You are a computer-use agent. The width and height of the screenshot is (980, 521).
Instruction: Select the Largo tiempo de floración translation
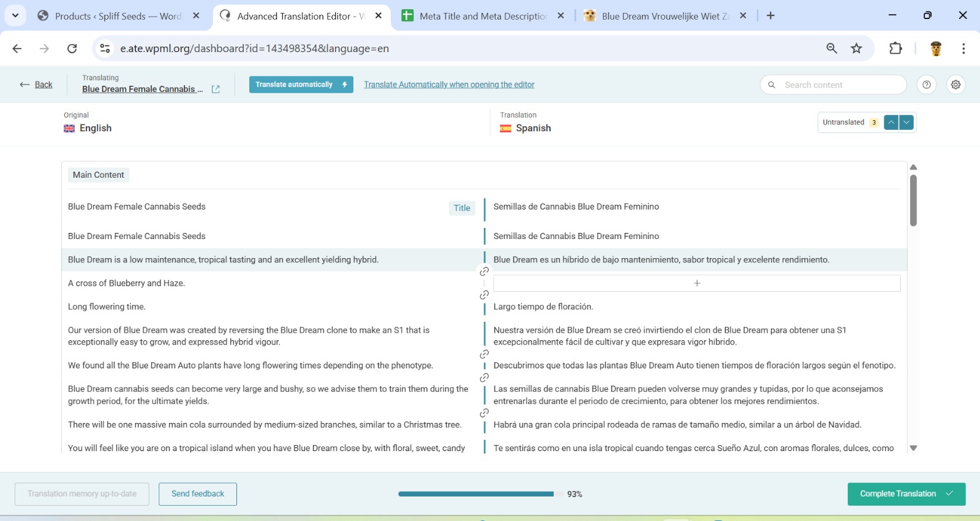point(543,306)
